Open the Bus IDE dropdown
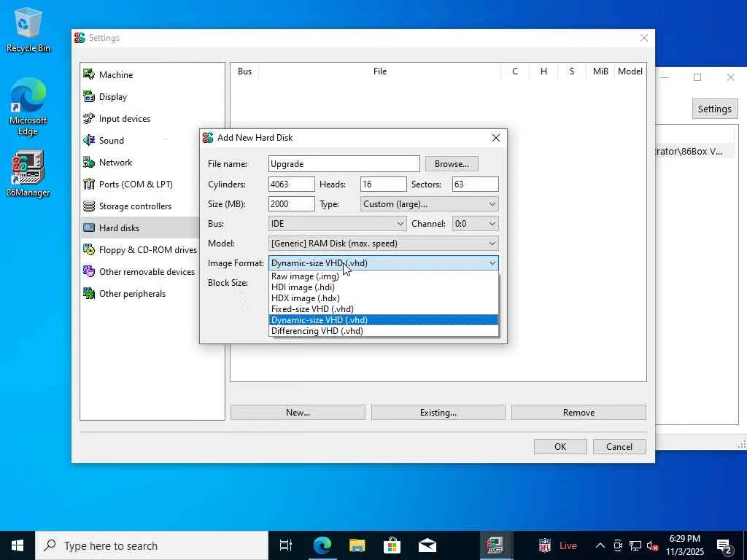Screen dimensions: 747x560 tap(337, 223)
